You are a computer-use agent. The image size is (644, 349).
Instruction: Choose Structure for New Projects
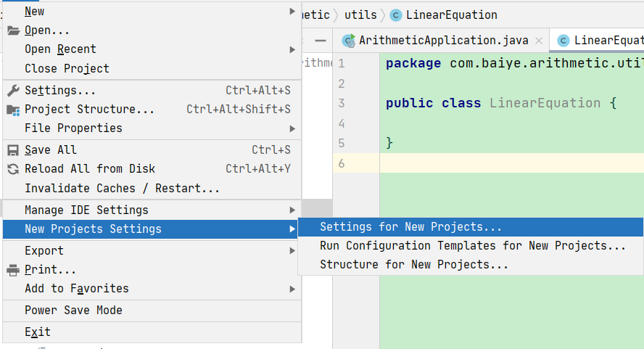[413, 265]
